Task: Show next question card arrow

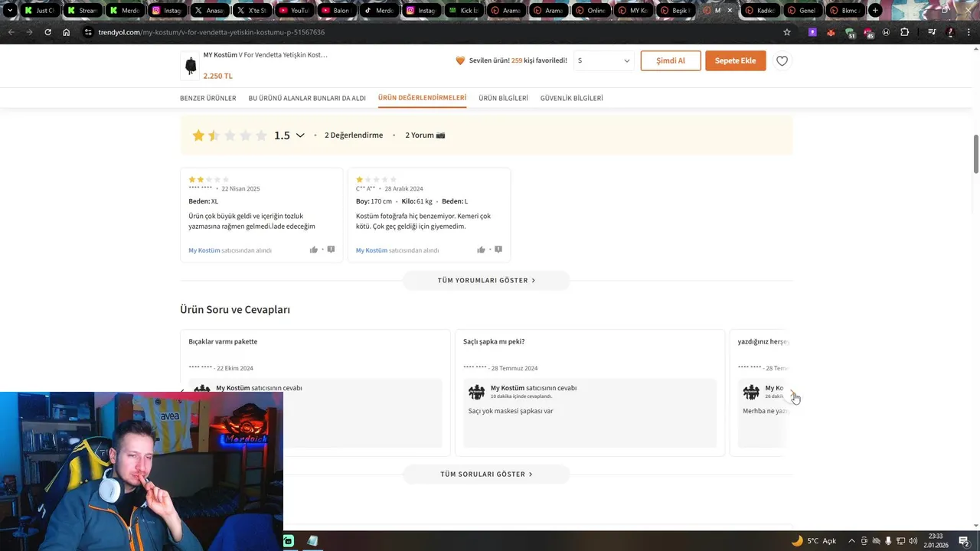Action: (792, 392)
